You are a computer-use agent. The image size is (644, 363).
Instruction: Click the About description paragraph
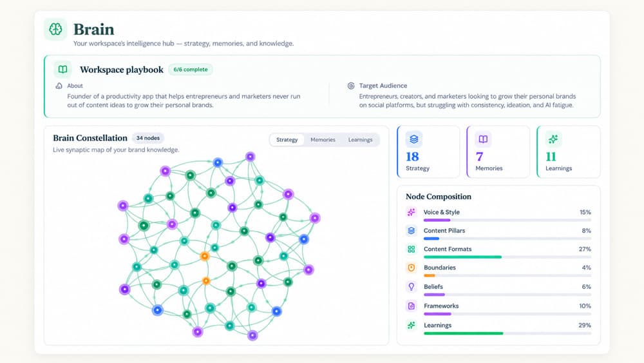pos(184,101)
